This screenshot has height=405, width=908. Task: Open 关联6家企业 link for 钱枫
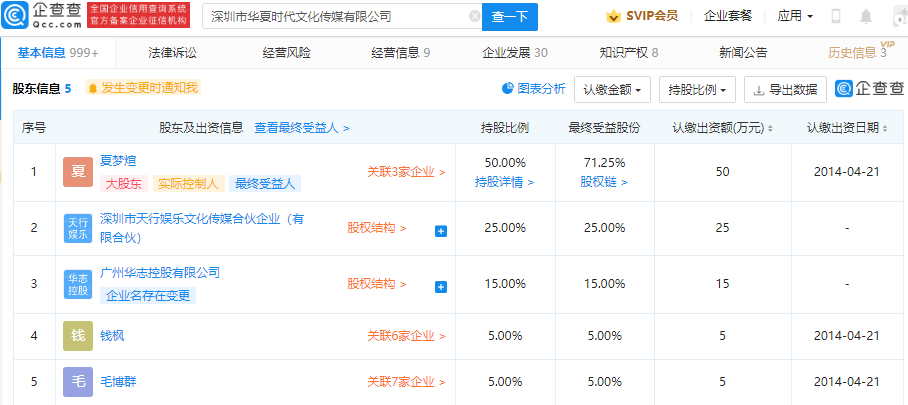(406, 335)
